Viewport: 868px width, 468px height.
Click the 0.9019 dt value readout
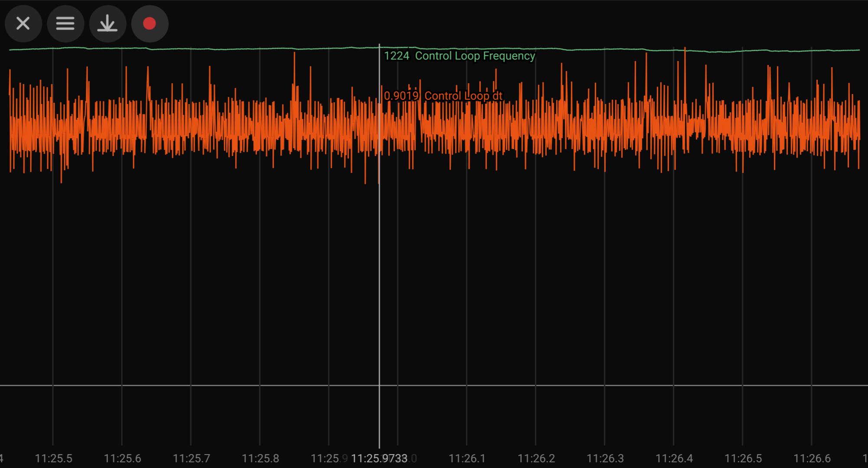(401, 96)
